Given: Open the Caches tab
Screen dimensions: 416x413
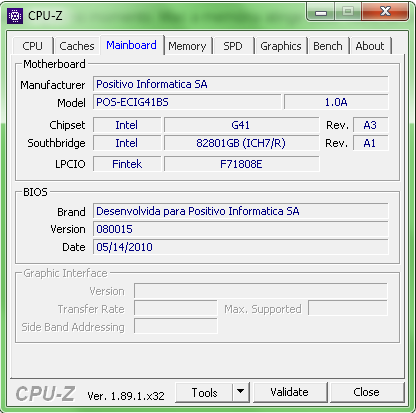Looking at the screenshot, I should [77, 46].
